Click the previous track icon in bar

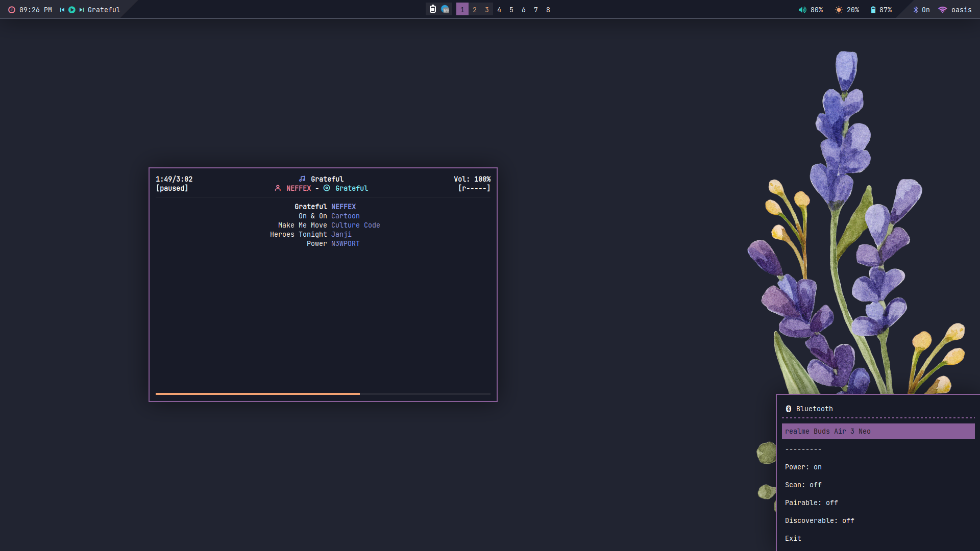tap(62, 10)
